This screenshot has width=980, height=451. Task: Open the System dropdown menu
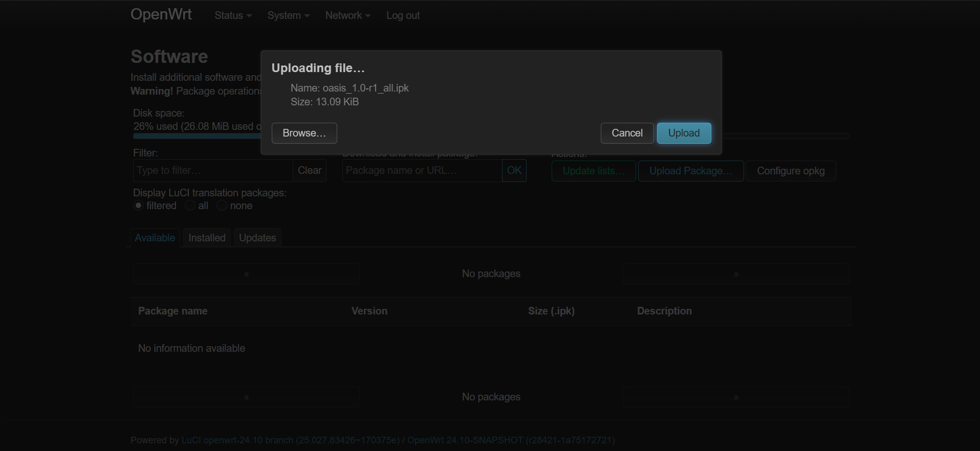(x=288, y=15)
